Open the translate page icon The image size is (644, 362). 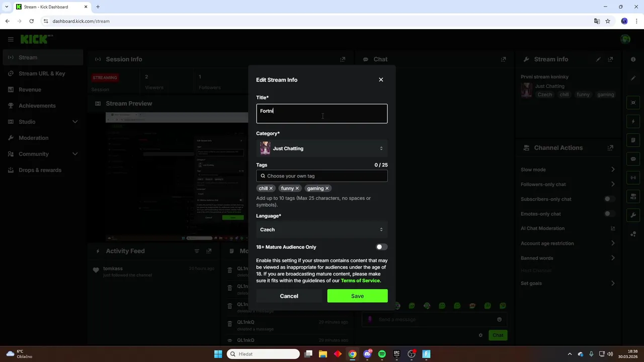click(x=597, y=21)
